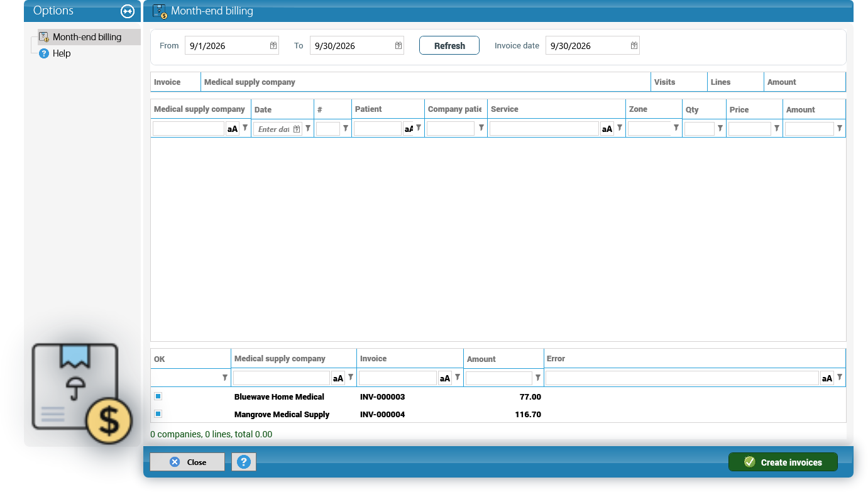868x492 pixels.
Task: Open the calendar picker for Invoice date
Action: (x=634, y=45)
